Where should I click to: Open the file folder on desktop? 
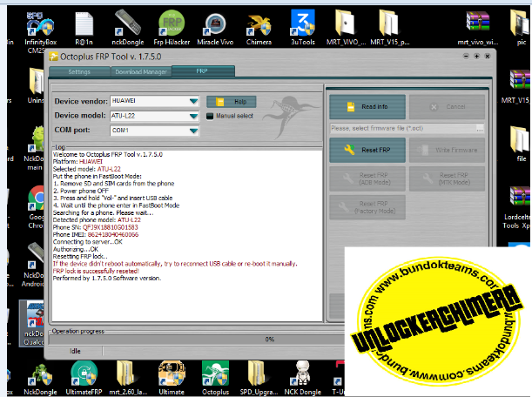522,144
